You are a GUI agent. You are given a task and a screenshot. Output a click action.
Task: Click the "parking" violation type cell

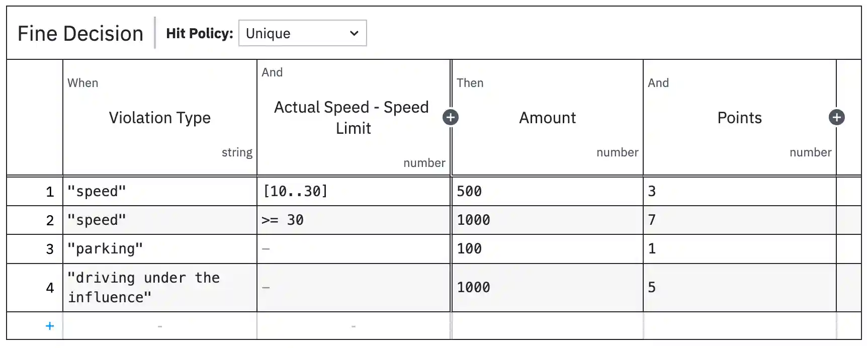[x=159, y=248]
